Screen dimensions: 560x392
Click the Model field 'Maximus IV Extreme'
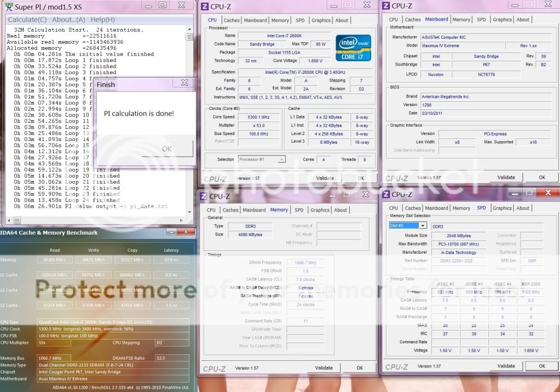point(463,46)
